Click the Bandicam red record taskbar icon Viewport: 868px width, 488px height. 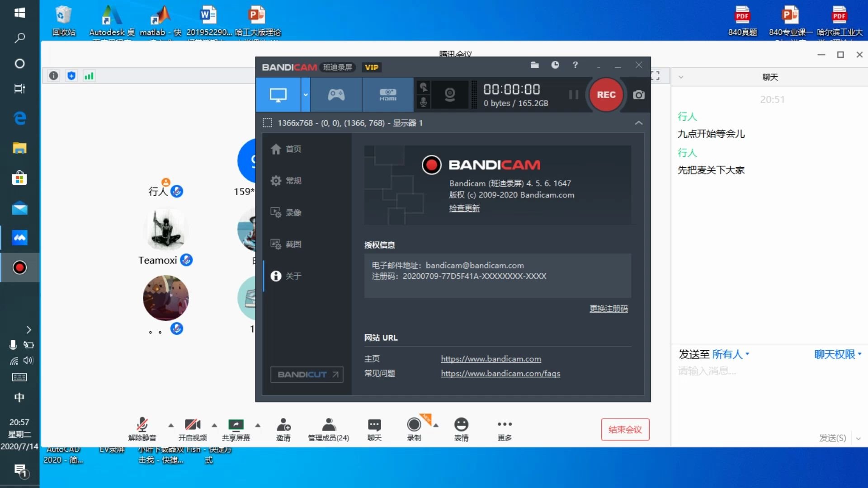tap(19, 267)
